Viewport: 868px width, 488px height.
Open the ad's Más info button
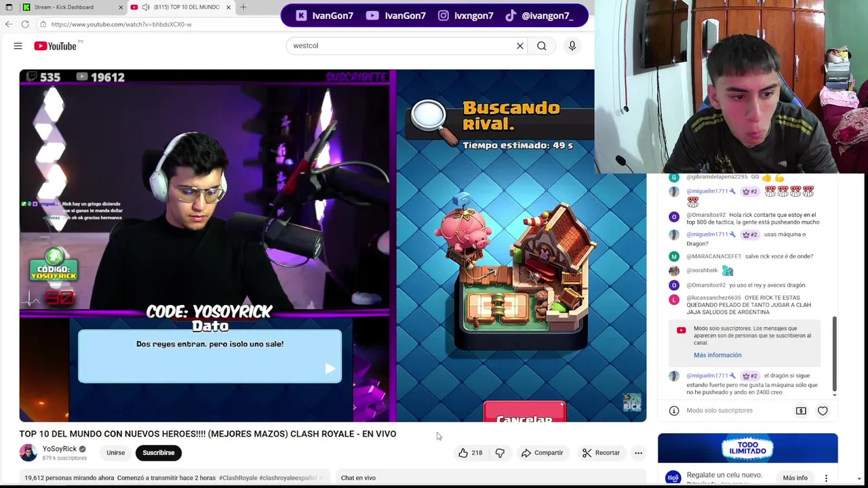[x=795, y=478]
